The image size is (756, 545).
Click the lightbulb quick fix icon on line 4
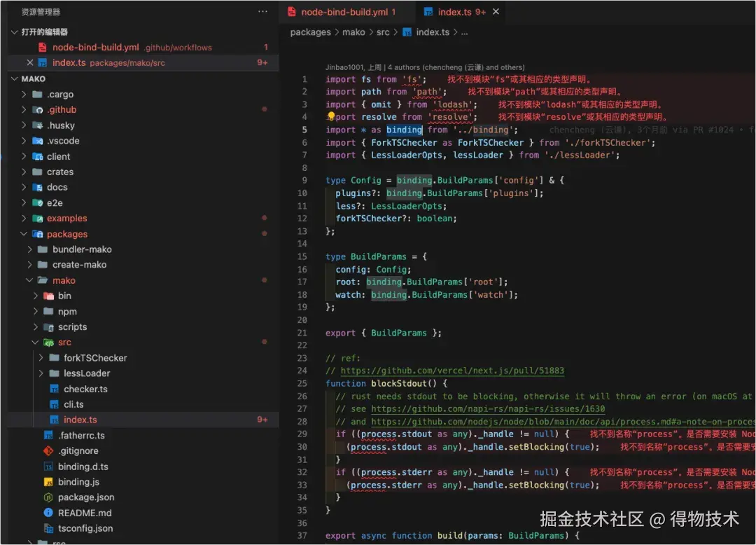click(330, 116)
